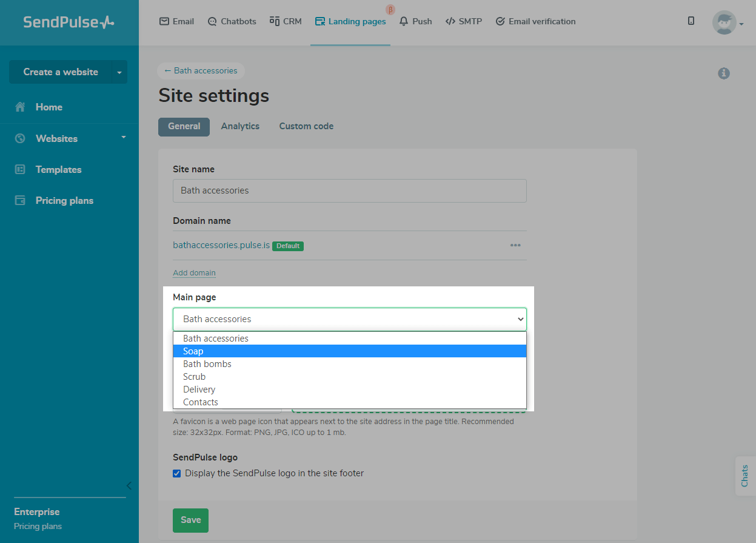
Task: Choose Bath bombs from the dropdown list
Action: tap(350, 364)
